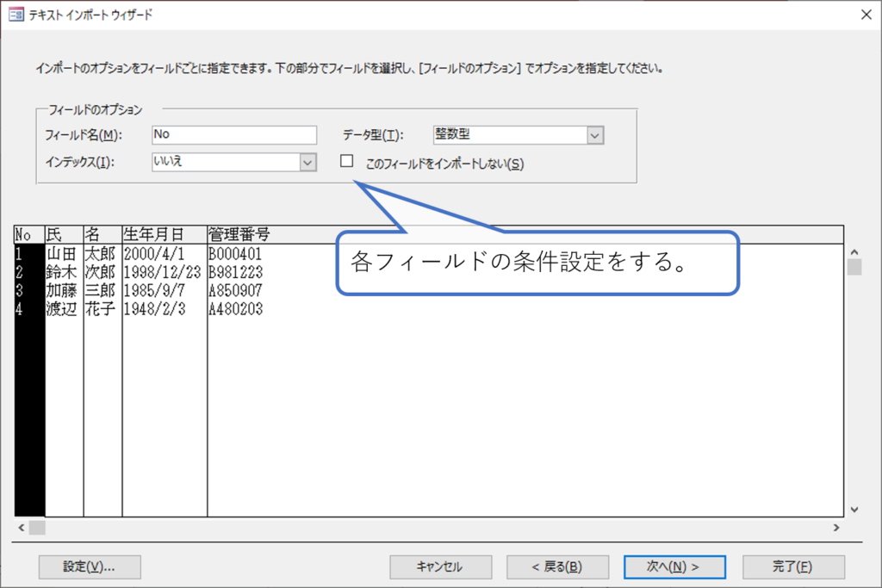
Task: Click the preview up scroll arrow
Action: click(x=854, y=252)
